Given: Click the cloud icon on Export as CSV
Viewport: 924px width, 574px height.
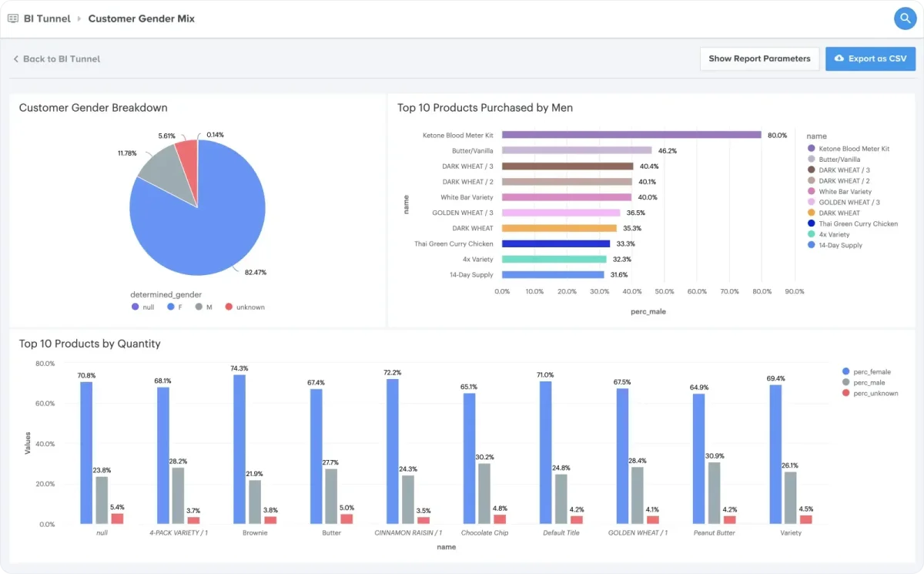Looking at the screenshot, I should tap(839, 59).
